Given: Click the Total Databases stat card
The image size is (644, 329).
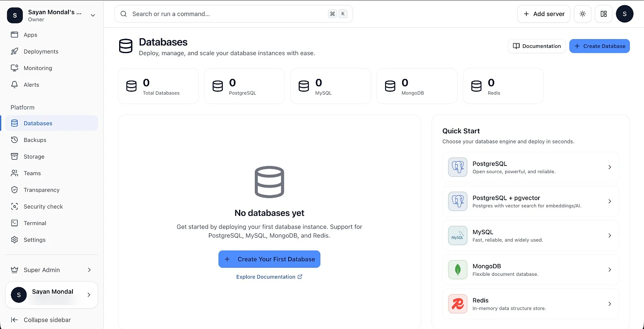Looking at the screenshot, I should (158, 86).
